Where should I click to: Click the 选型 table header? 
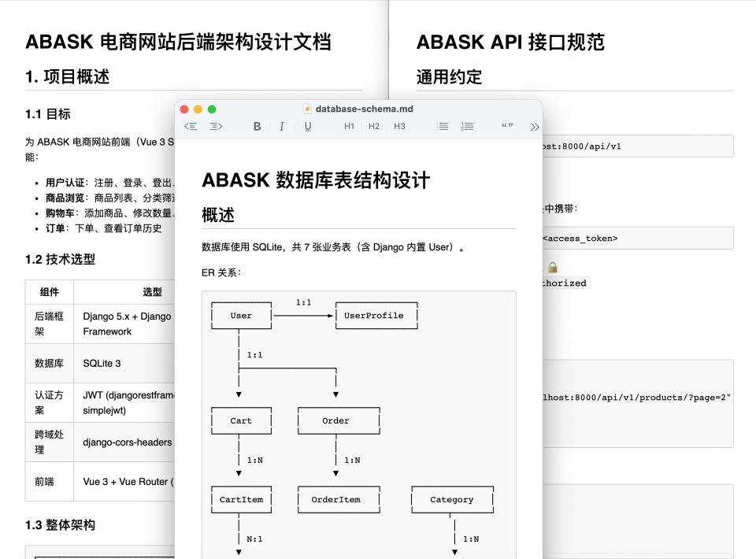pyautogui.click(x=152, y=292)
